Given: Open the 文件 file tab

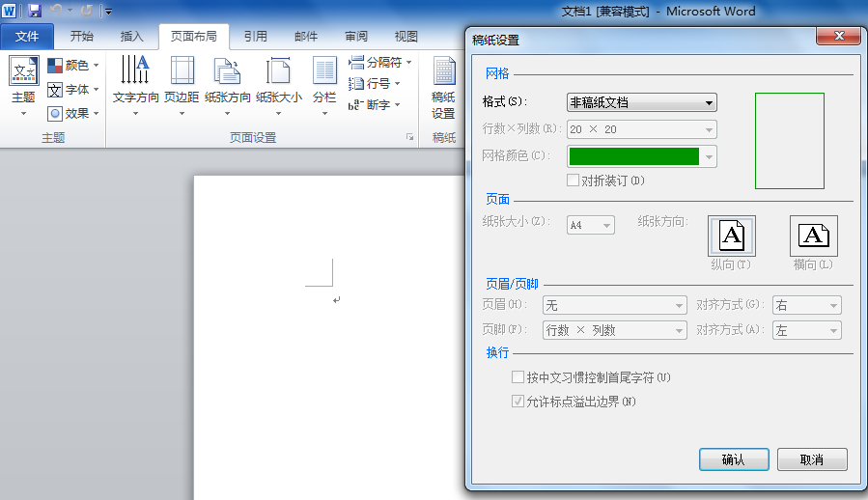Looking at the screenshot, I should click(27, 37).
